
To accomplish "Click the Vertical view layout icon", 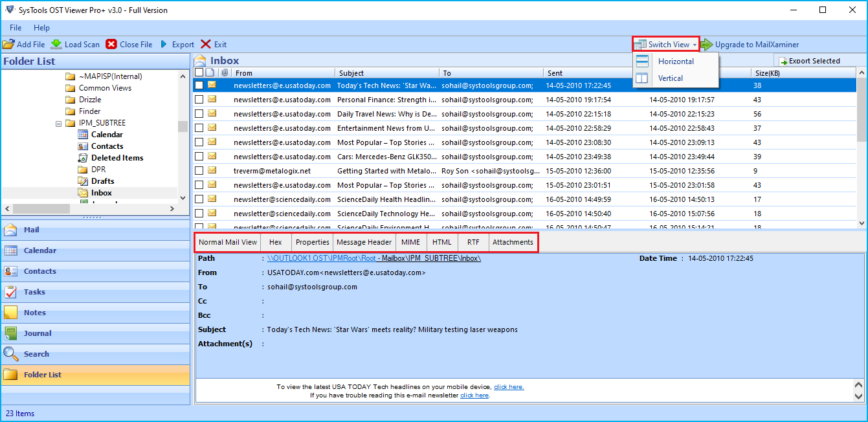I will [x=642, y=78].
